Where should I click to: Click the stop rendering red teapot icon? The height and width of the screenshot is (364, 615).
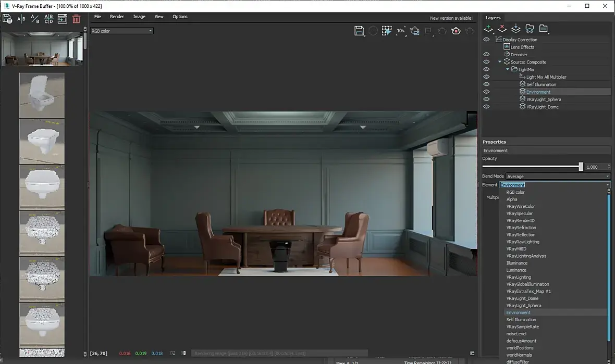pos(456,31)
